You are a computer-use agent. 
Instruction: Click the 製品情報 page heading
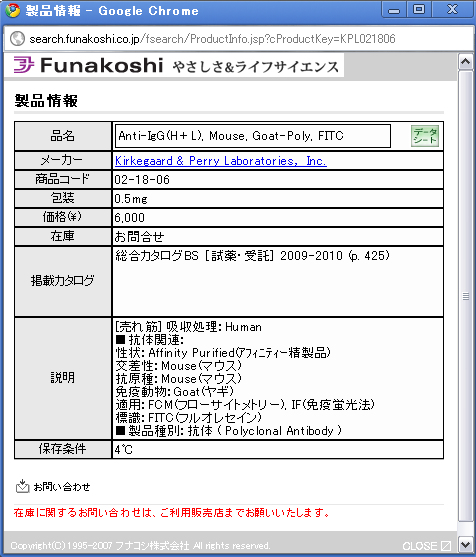tap(46, 101)
